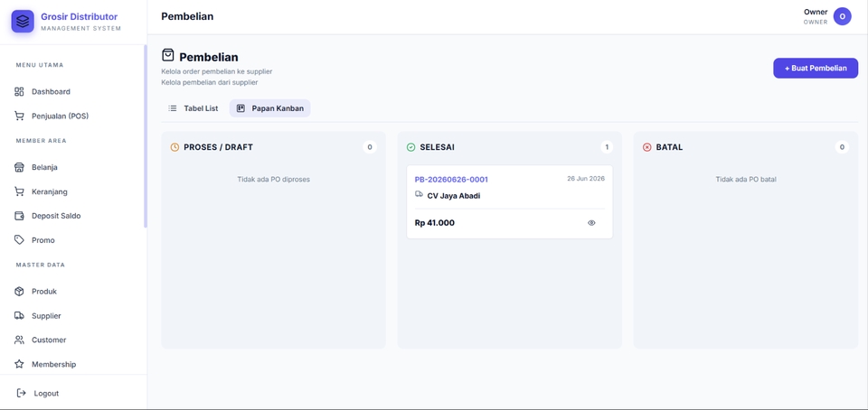Screen dimensions: 868x410
Task: Click the PROSES / DRAFT column title
Action: click(218, 147)
